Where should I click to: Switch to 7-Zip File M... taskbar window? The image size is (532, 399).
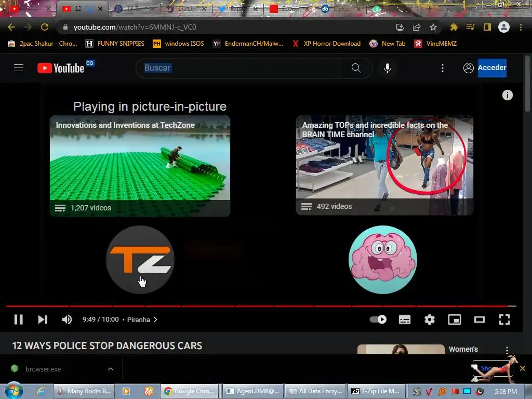coord(377,391)
